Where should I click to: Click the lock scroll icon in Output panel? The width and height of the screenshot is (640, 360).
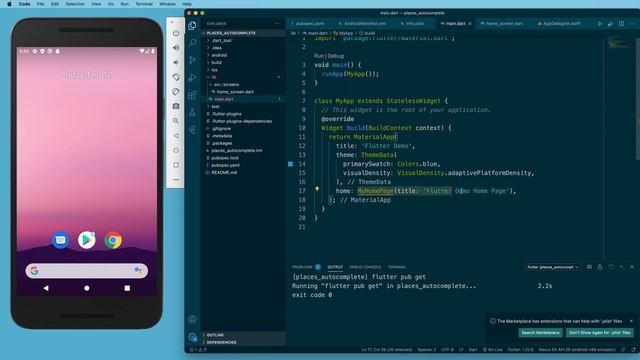600,267
